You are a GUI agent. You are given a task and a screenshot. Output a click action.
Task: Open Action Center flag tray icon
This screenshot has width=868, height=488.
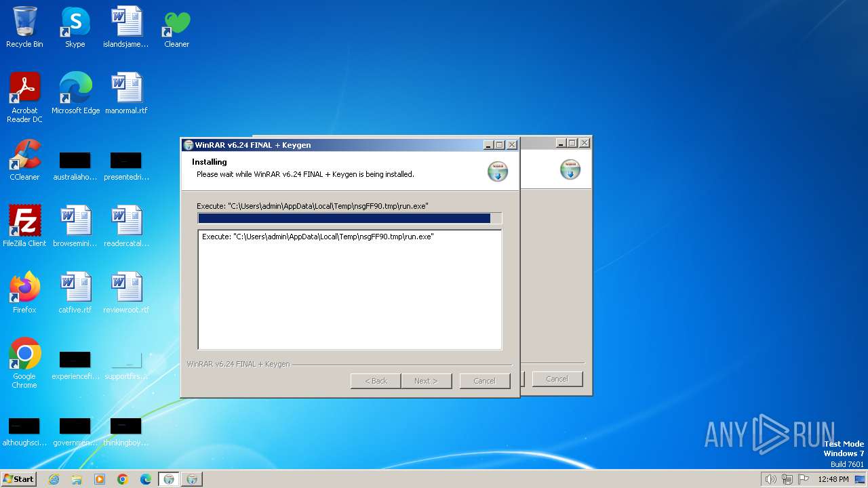tap(804, 479)
